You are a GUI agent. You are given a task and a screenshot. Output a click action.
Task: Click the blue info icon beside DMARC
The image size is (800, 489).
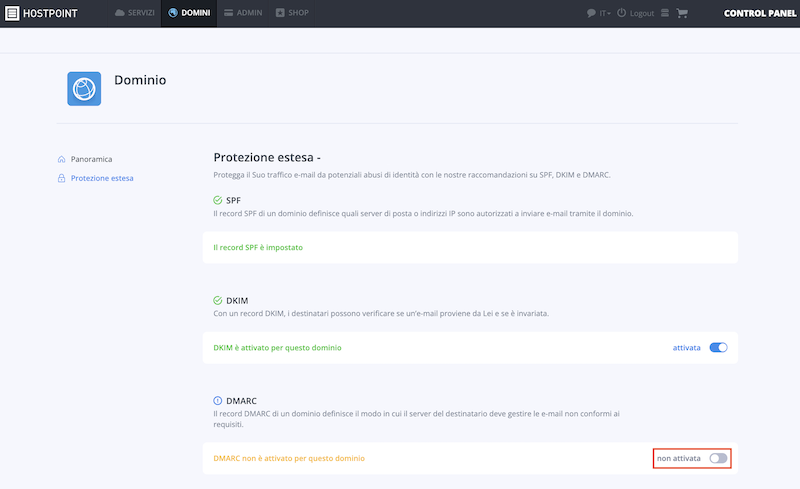pos(218,401)
